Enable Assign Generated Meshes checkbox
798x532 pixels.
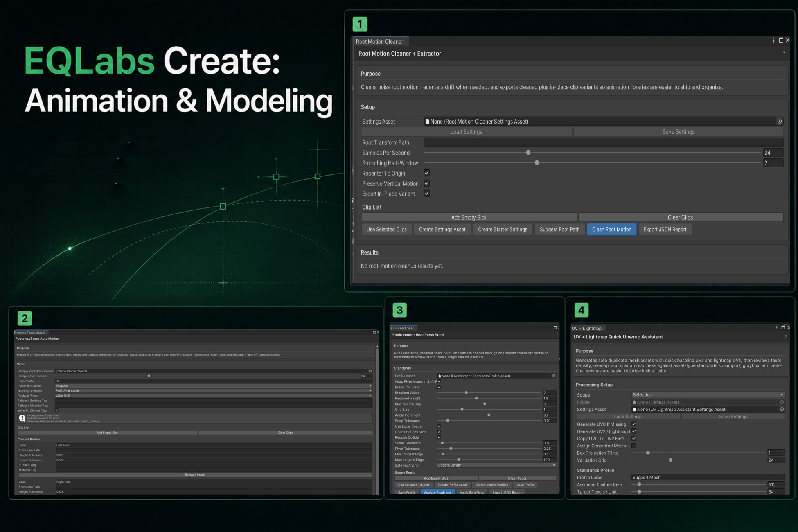click(634, 446)
